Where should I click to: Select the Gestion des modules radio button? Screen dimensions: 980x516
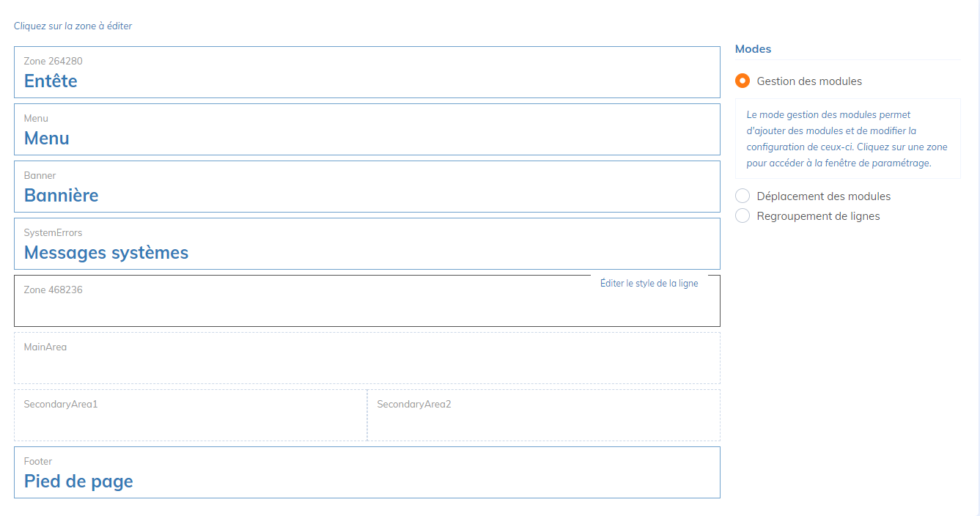(743, 81)
